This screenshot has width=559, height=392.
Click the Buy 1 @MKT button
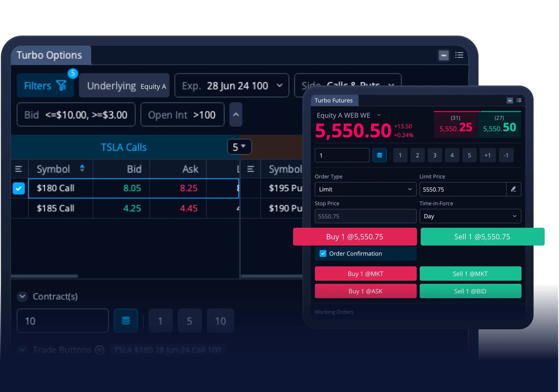point(365,274)
